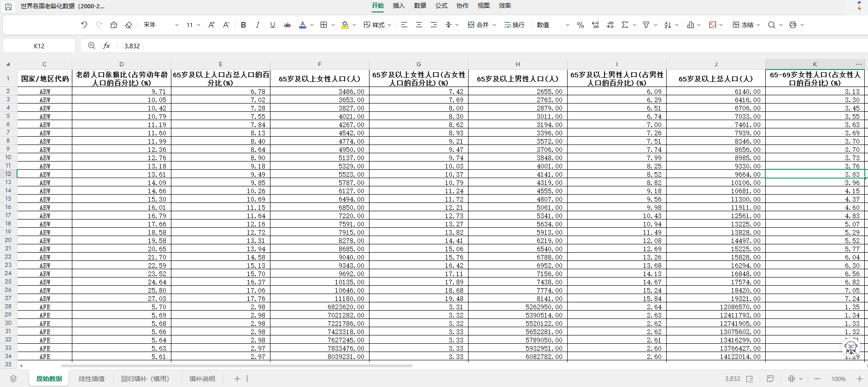Toggle underline formatting

point(273,25)
